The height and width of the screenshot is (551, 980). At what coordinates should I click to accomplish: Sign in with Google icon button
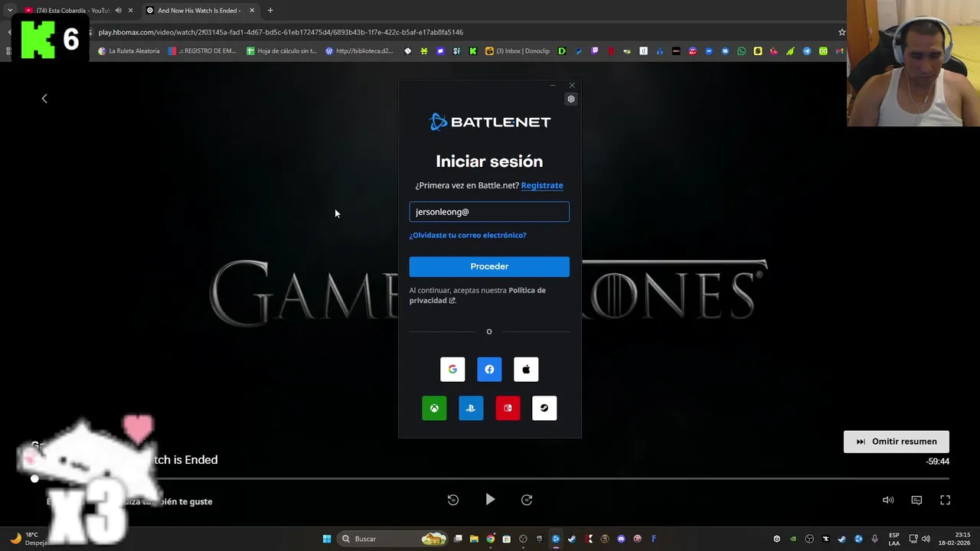(x=452, y=369)
